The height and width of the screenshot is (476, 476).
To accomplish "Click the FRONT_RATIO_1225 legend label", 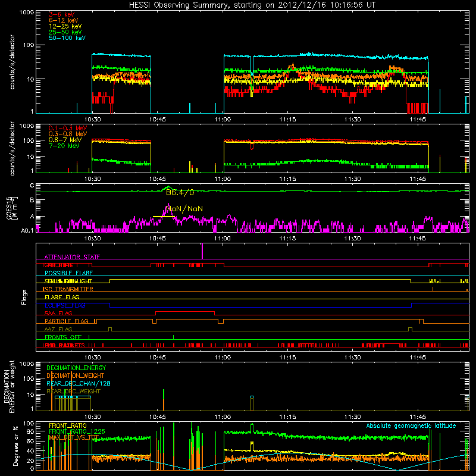I will pyautogui.click(x=77, y=431).
